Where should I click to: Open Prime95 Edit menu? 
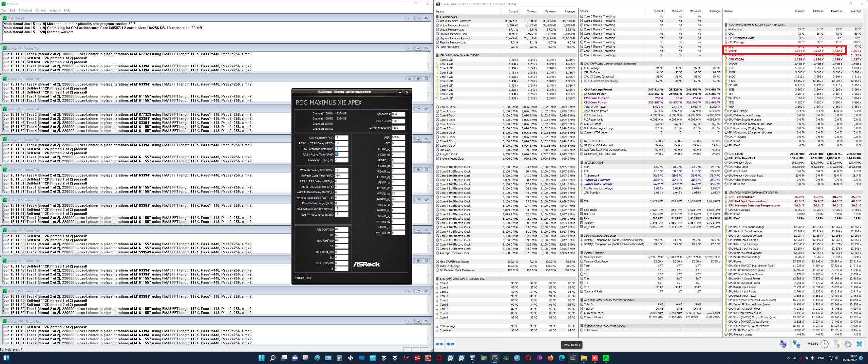[12, 10]
